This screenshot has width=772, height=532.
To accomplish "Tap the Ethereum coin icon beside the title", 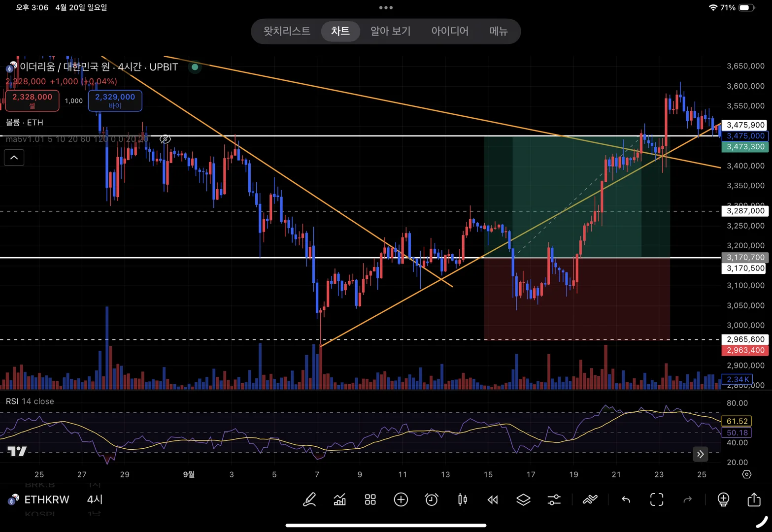I will click(x=12, y=67).
